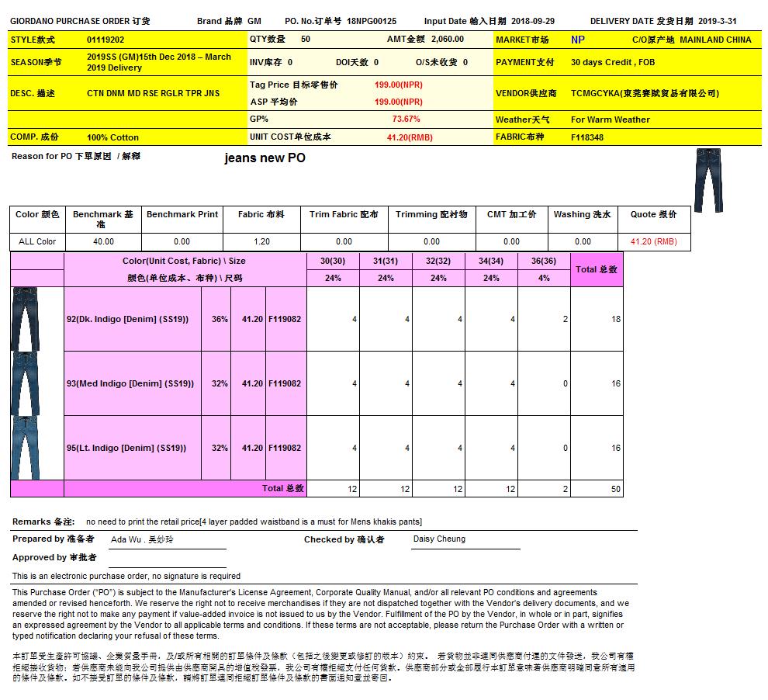Select the 'jeans new PO' reason text

[x=265, y=158]
